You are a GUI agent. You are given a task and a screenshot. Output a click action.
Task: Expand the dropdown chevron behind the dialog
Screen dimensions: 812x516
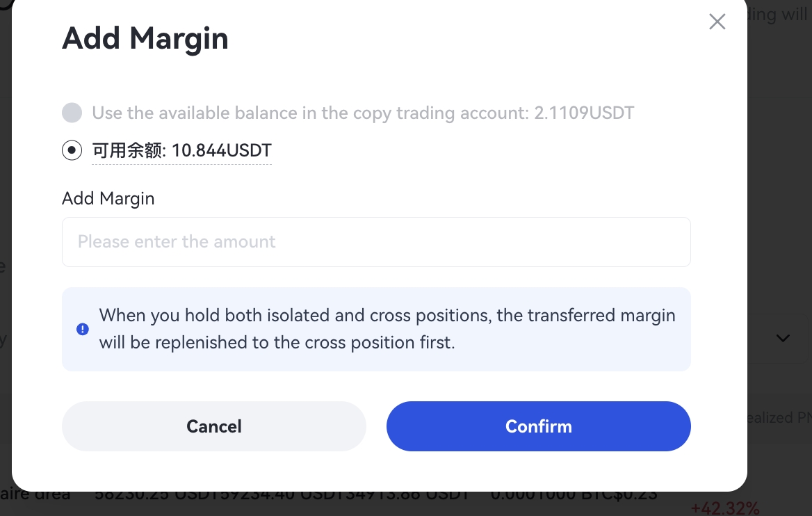click(783, 339)
